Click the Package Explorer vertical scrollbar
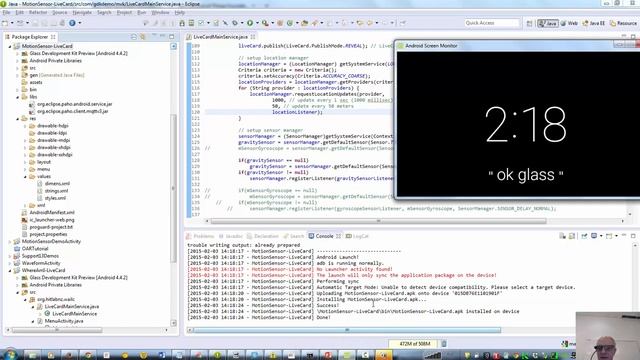 click(173, 188)
